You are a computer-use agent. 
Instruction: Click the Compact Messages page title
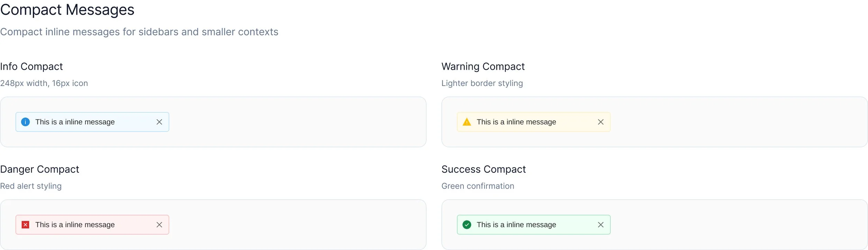pyautogui.click(x=67, y=10)
